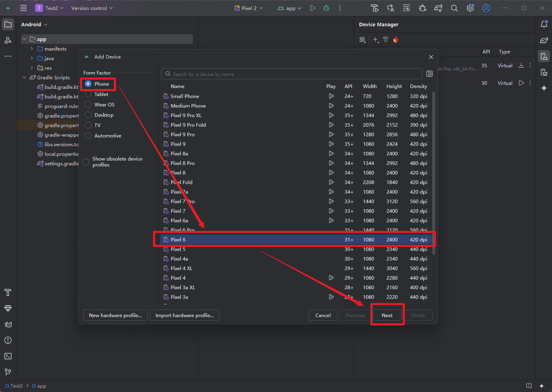Click the add device plus icon

(x=375, y=40)
